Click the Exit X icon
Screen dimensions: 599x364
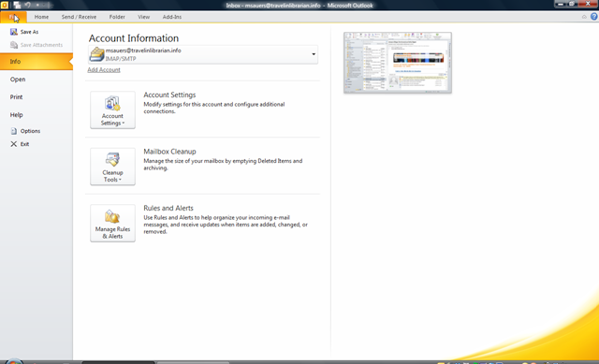pyautogui.click(x=14, y=144)
